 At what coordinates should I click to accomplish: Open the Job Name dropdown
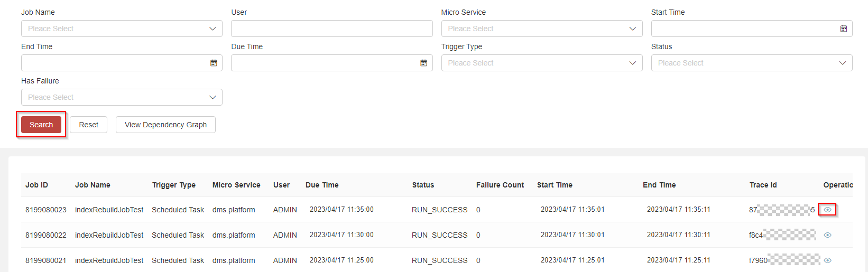(x=122, y=29)
